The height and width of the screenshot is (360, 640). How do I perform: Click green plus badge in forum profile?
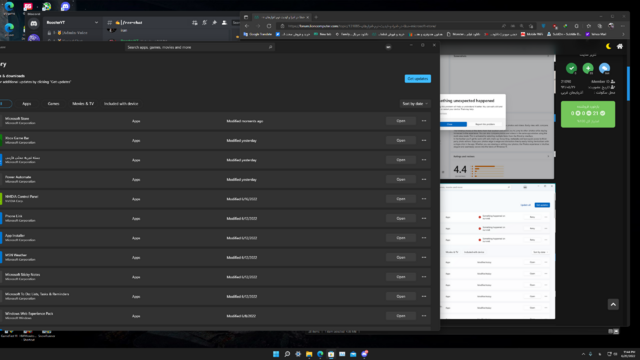588,68
